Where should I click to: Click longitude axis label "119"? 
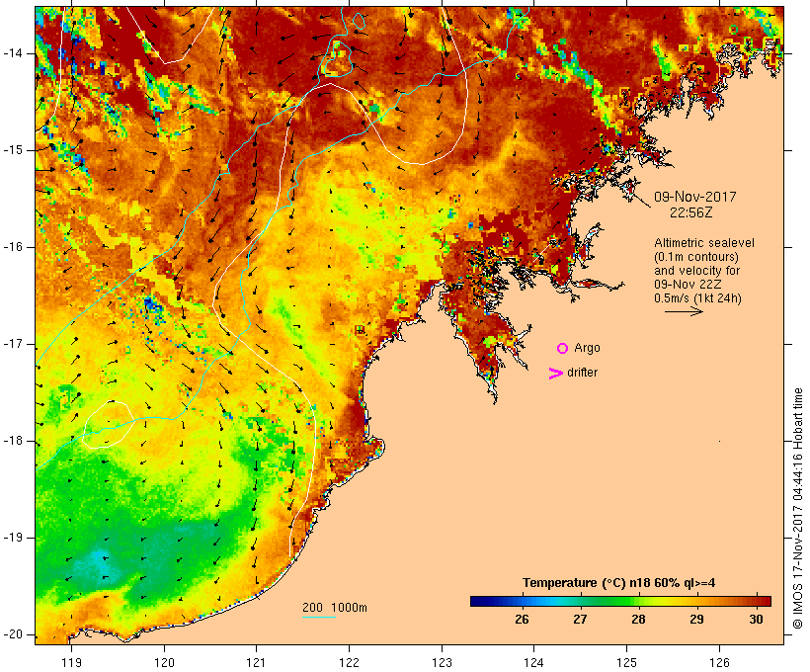[x=71, y=662]
